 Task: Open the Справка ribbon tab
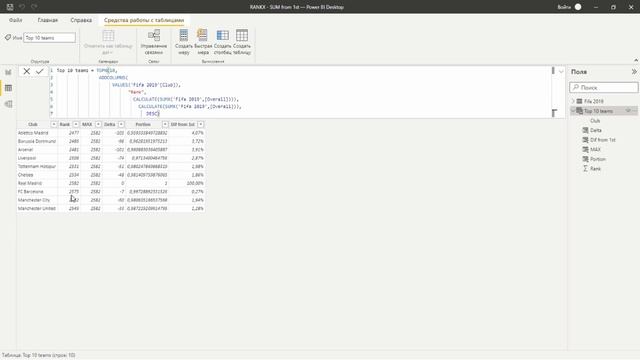pyautogui.click(x=81, y=20)
